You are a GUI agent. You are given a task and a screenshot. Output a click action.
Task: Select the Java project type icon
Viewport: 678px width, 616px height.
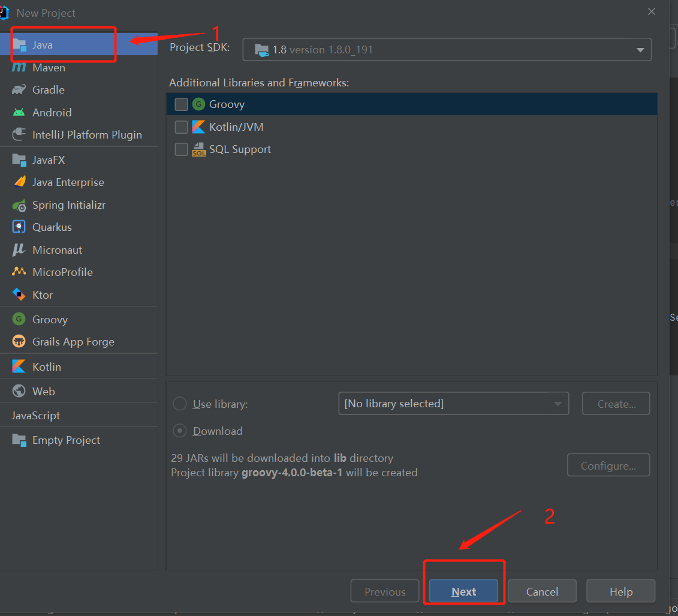19,44
